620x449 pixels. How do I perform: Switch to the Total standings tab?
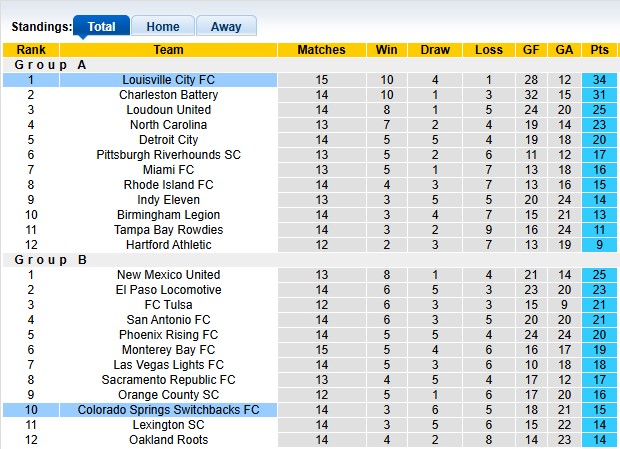(101, 27)
